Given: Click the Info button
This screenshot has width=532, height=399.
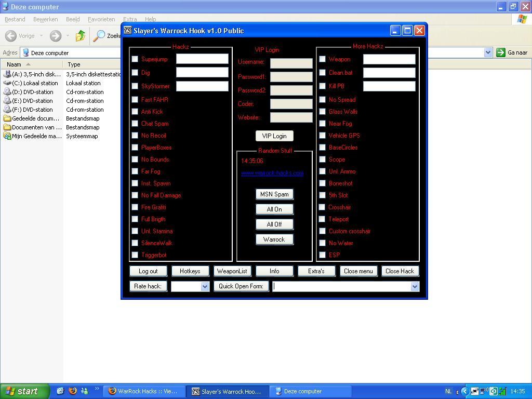Looking at the screenshot, I should (274, 271).
